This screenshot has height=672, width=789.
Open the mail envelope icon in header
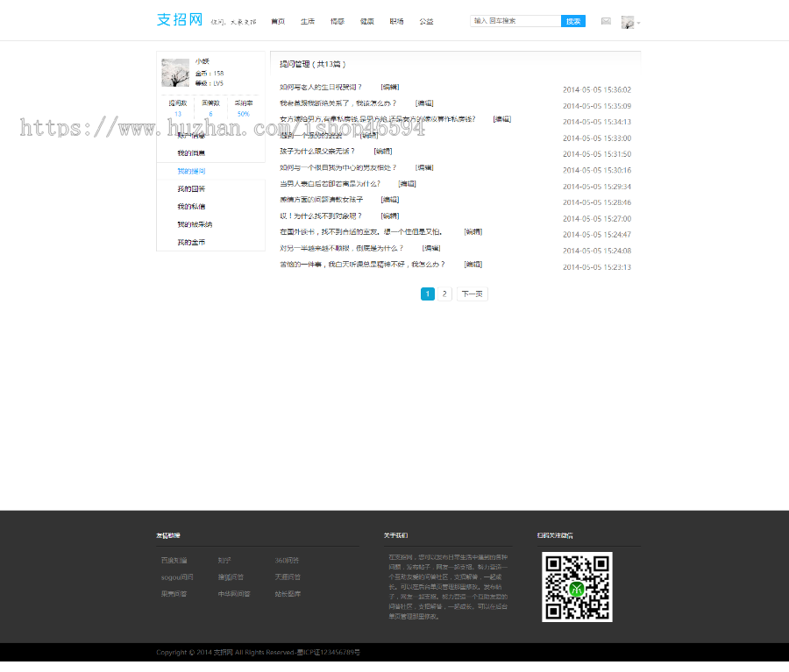tap(606, 21)
